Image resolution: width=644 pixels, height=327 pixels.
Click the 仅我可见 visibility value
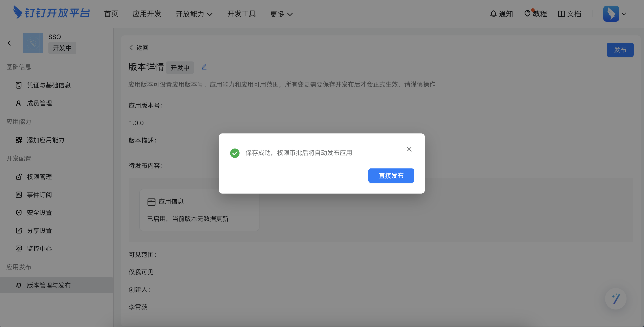click(x=141, y=272)
